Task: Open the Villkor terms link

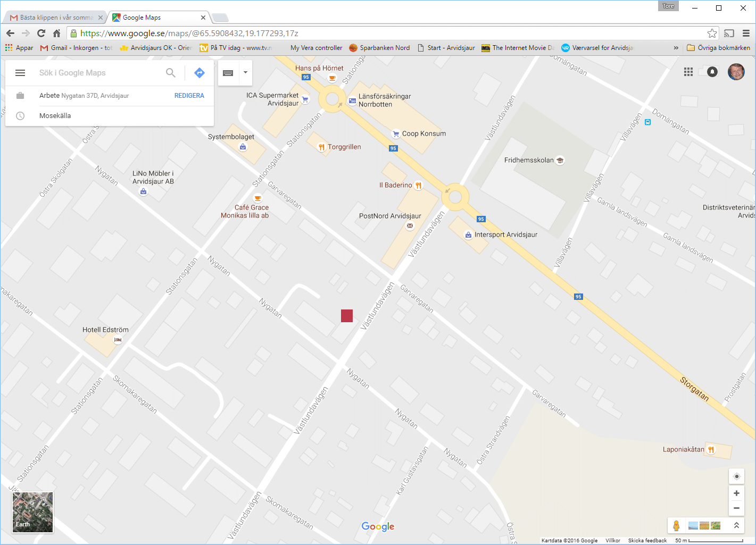Action: [x=613, y=540]
